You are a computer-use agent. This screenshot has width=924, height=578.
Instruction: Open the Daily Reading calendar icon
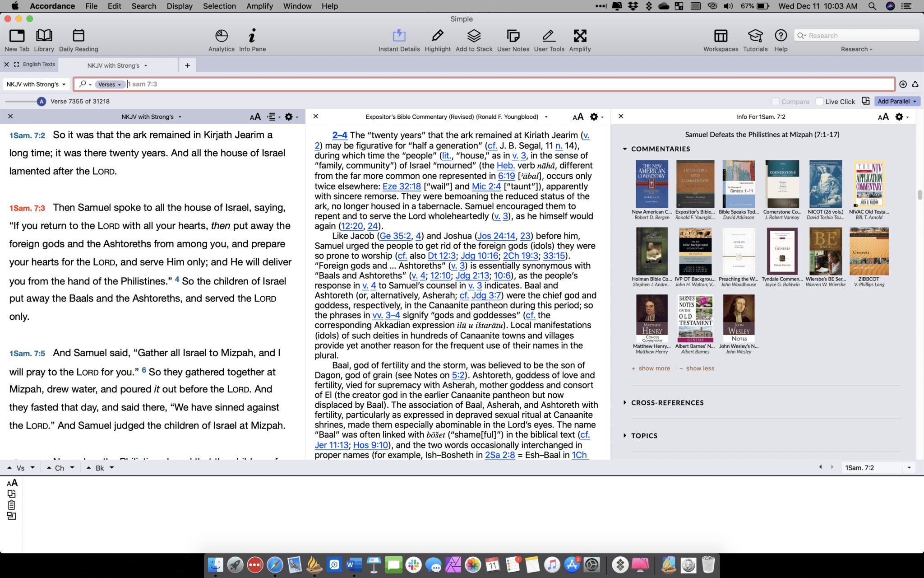click(x=79, y=36)
